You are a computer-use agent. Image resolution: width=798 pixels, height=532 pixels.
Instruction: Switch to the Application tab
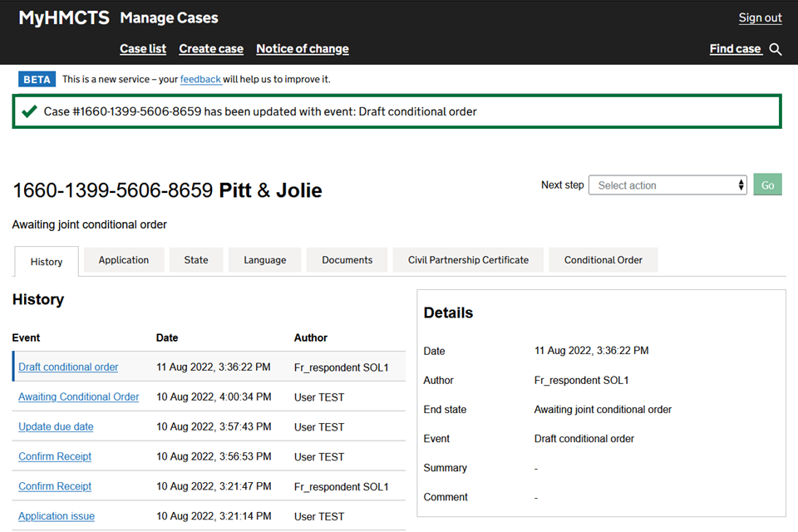(x=124, y=260)
